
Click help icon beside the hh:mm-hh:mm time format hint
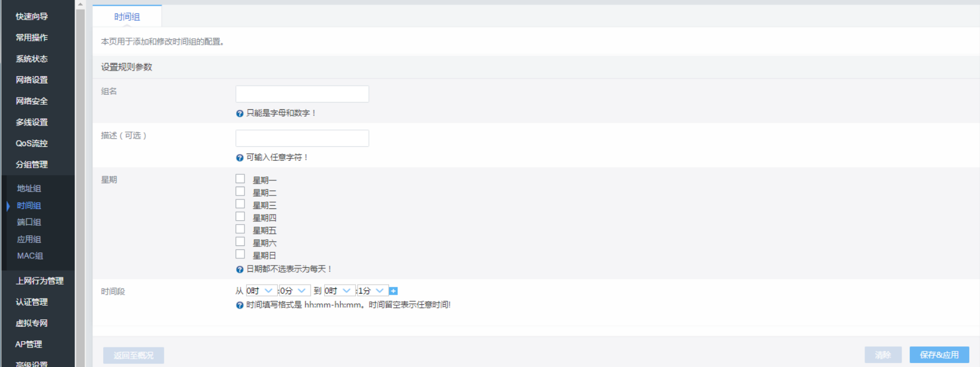click(239, 305)
